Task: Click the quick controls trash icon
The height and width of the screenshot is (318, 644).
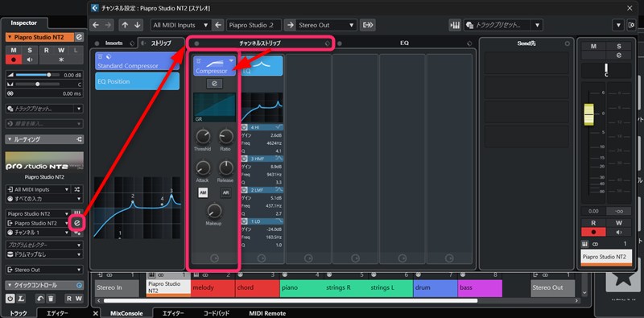Action: click(51, 299)
